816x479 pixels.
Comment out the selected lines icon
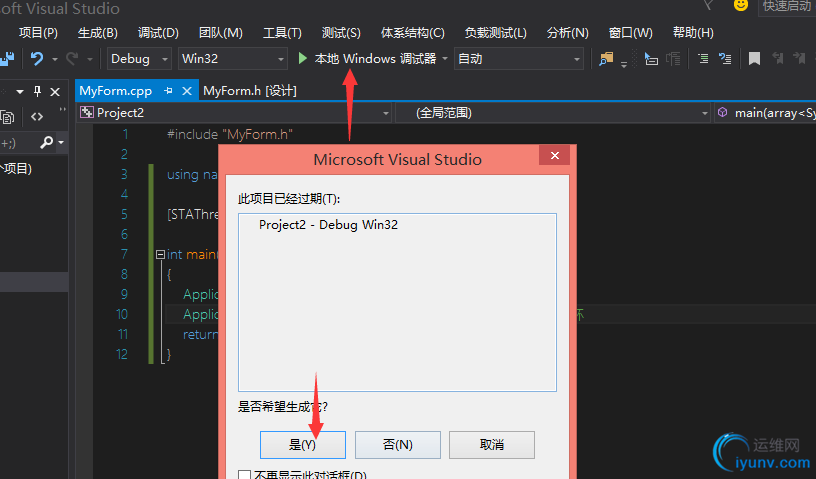tap(703, 59)
